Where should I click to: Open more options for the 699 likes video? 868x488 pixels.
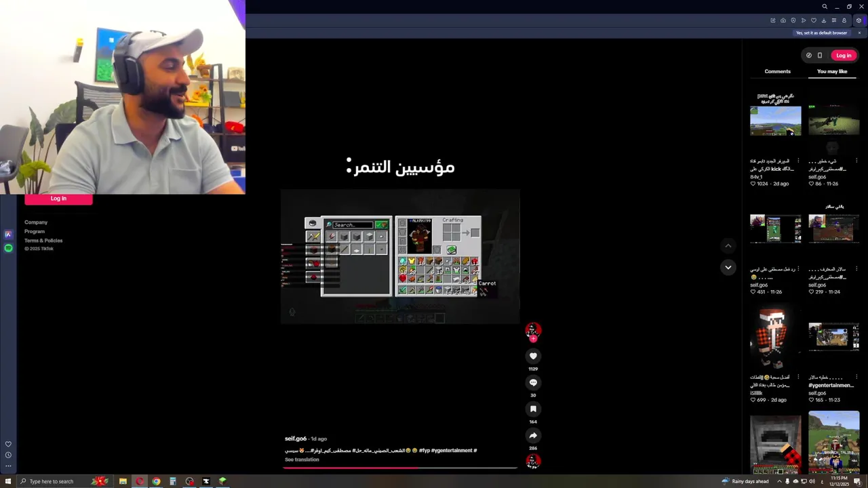798,377
